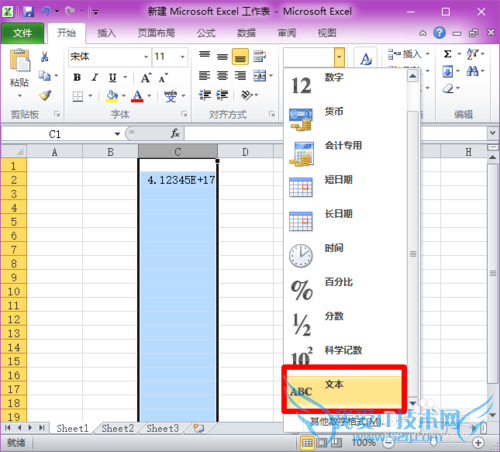Align text left
Screen dimensions: 500x452
pyautogui.click(x=204, y=76)
